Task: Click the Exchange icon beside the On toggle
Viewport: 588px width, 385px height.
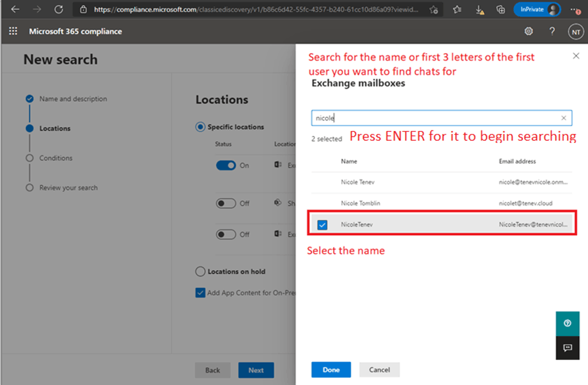Action: [278, 165]
